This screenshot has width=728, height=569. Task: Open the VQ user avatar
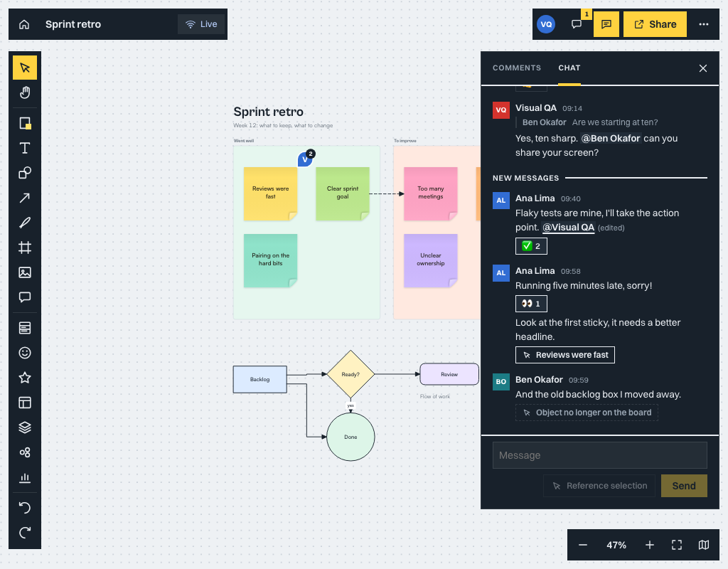[x=546, y=24]
